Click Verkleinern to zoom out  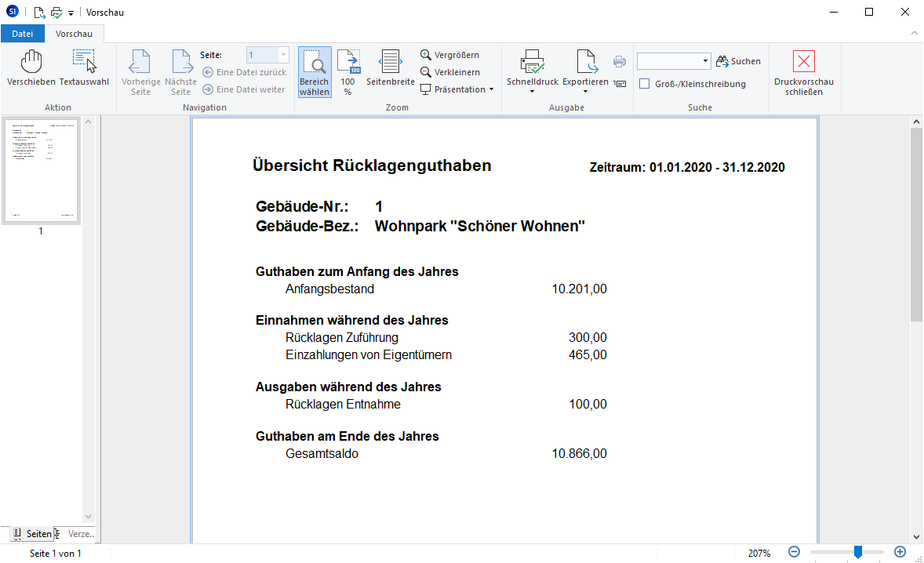point(449,72)
